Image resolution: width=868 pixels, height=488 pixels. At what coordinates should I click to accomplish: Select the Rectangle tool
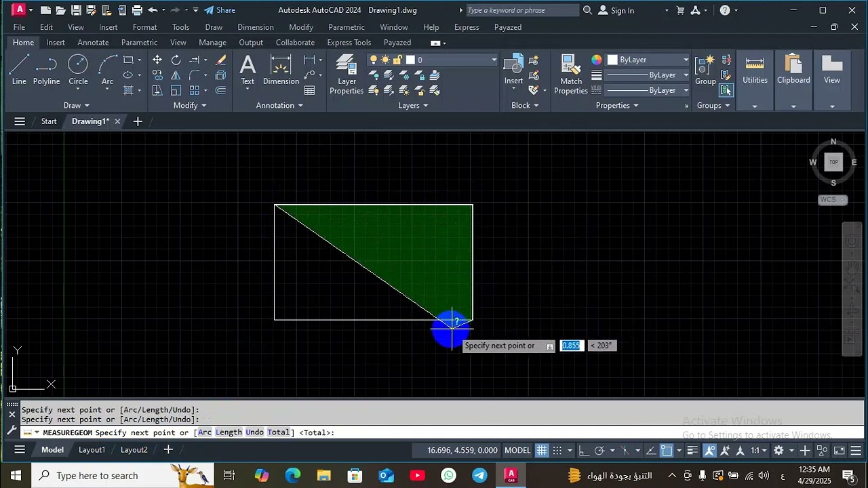[x=128, y=60]
